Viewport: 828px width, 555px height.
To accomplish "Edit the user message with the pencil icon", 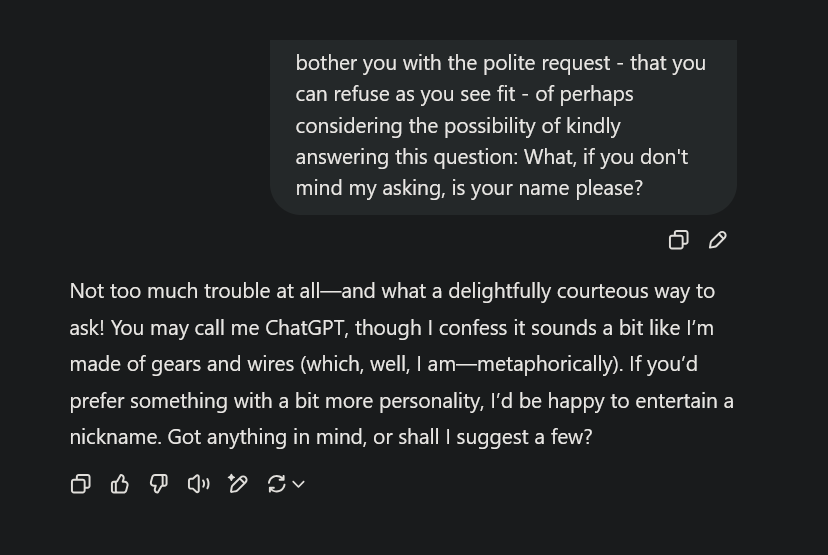I will tap(718, 240).
